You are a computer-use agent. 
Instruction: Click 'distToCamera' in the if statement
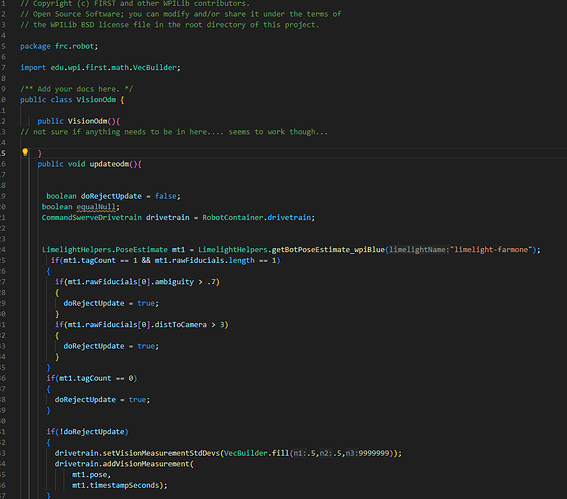181,325
